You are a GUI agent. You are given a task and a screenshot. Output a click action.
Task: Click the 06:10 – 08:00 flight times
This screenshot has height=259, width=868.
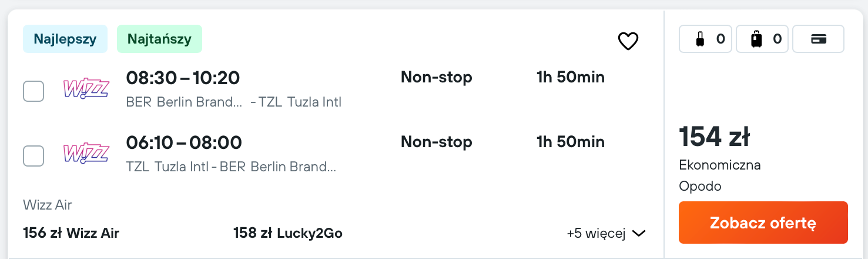click(184, 142)
